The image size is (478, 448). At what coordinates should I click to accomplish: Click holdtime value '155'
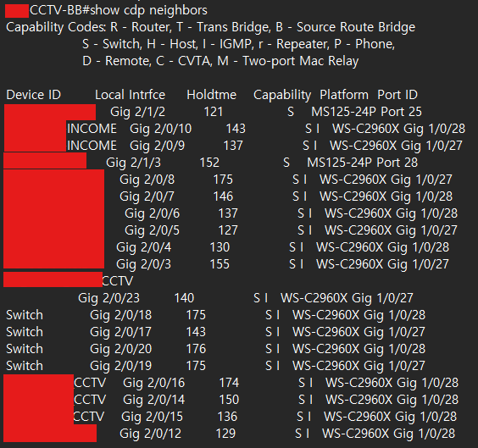click(220, 265)
